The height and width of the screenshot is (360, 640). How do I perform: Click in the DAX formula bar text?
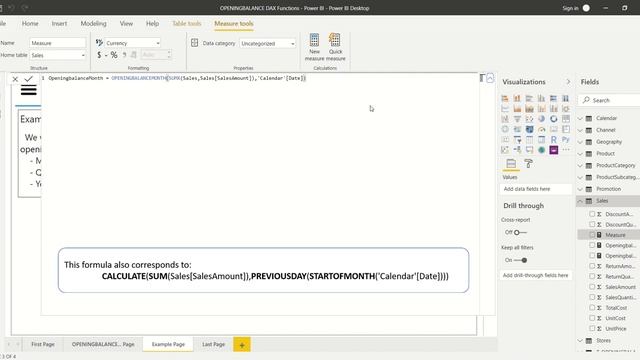tap(177, 78)
